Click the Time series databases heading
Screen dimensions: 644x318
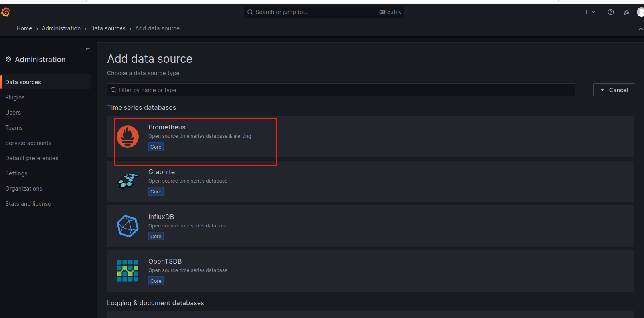pos(141,107)
